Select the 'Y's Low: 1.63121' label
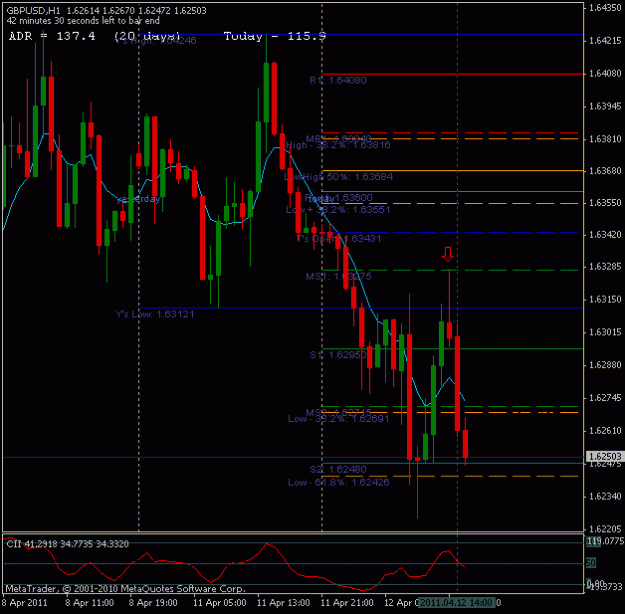The height and width of the screenshot is (614, 625). (155, 314)
